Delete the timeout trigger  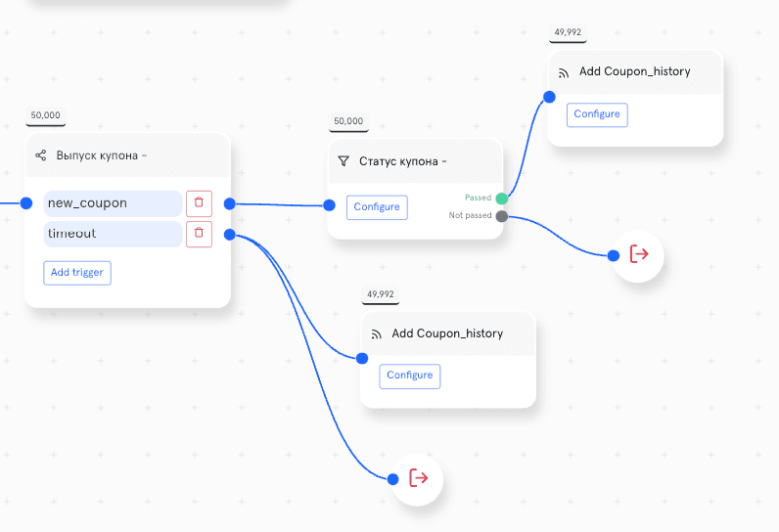click(200, 234)
